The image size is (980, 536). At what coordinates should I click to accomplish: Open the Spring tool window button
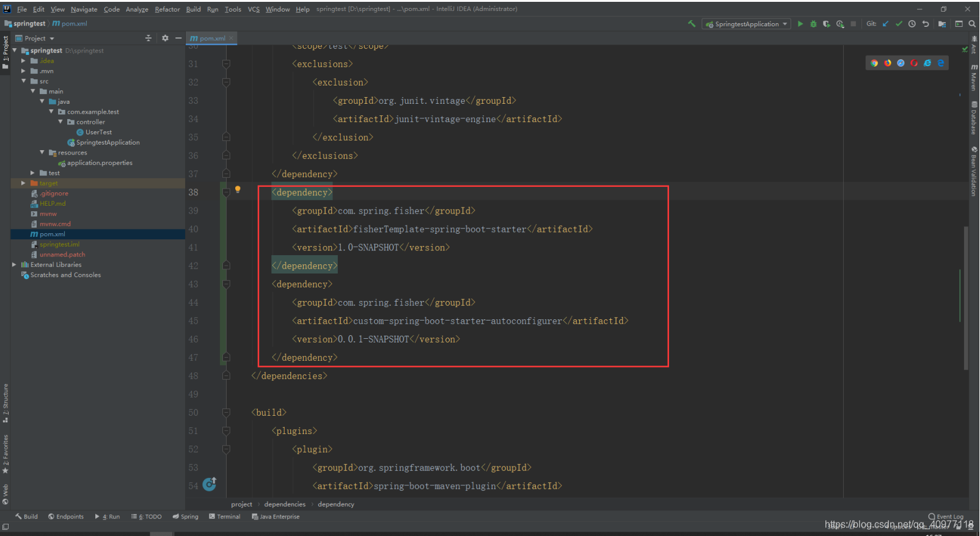point(185,516)
